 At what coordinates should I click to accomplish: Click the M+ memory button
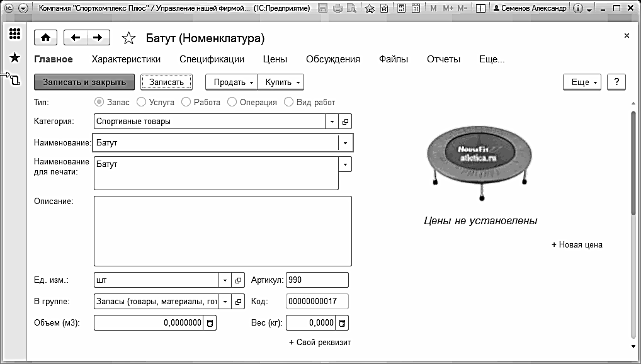click(448, 8)
